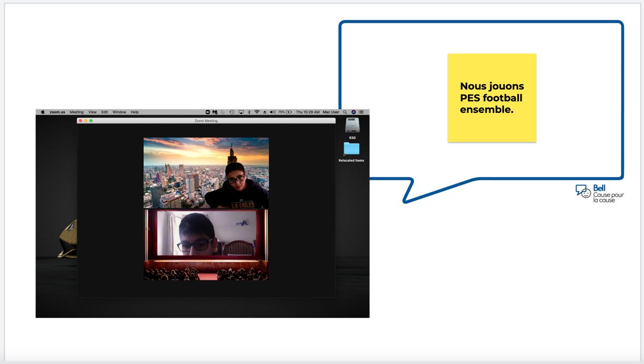The image size is (644, 364).
Task: Click the Zoom Meeting title bar
Action: [x=206, y=121]
